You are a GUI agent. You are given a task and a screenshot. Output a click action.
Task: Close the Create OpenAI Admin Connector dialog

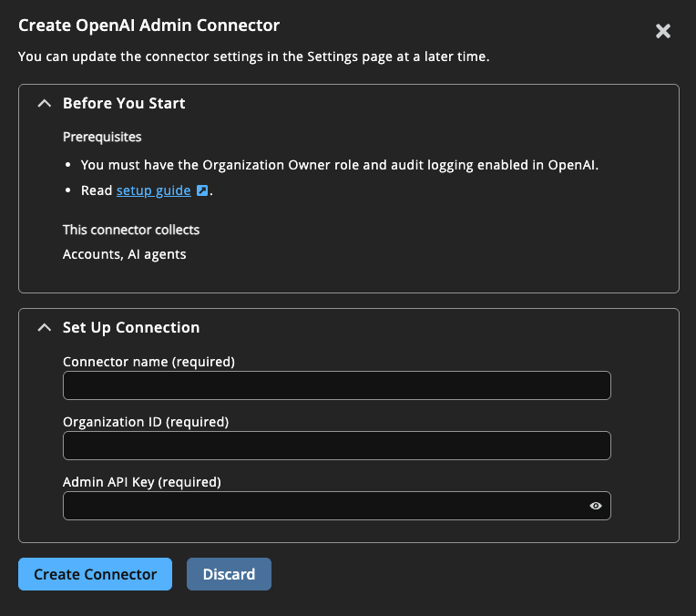click(662, 31)
